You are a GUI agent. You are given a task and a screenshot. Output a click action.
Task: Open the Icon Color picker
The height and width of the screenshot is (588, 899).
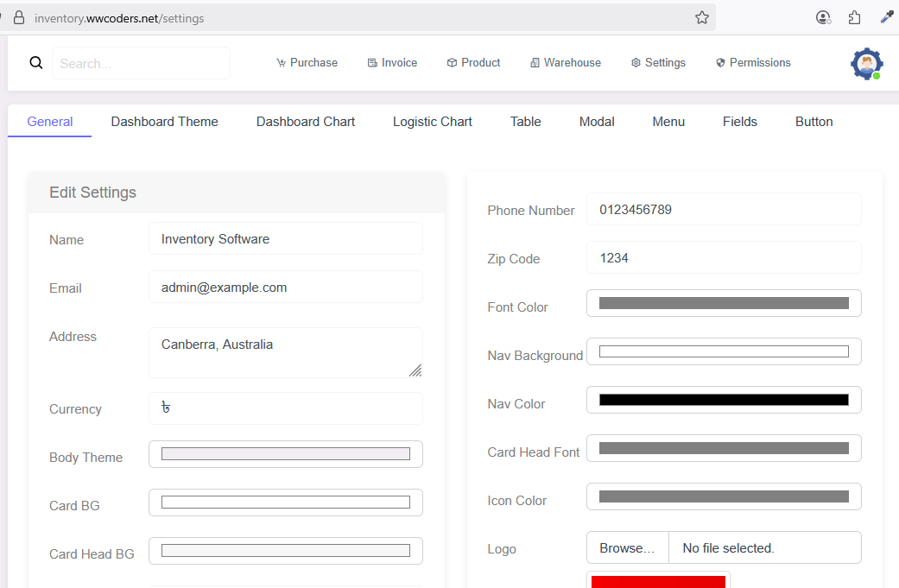coord(724,496)
